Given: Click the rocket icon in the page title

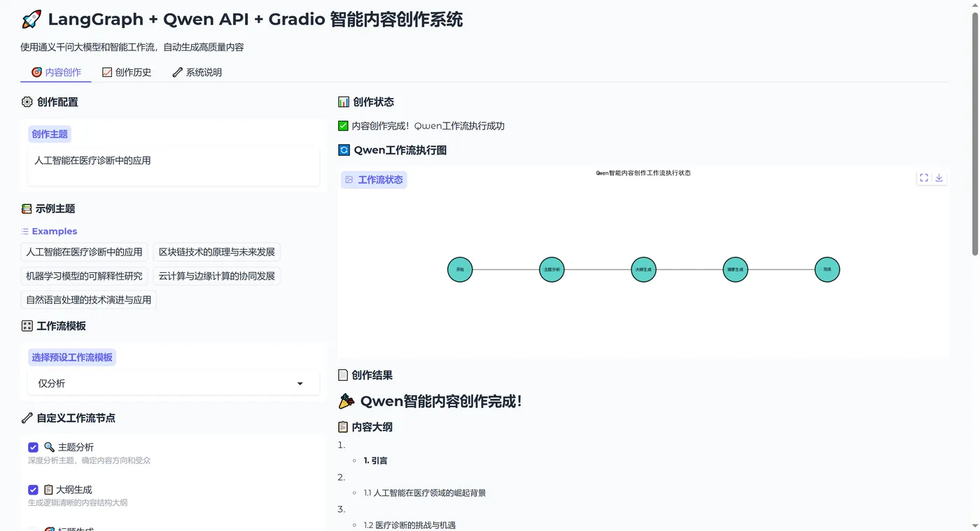Looking at the screenshot, I should coord(31,19).
